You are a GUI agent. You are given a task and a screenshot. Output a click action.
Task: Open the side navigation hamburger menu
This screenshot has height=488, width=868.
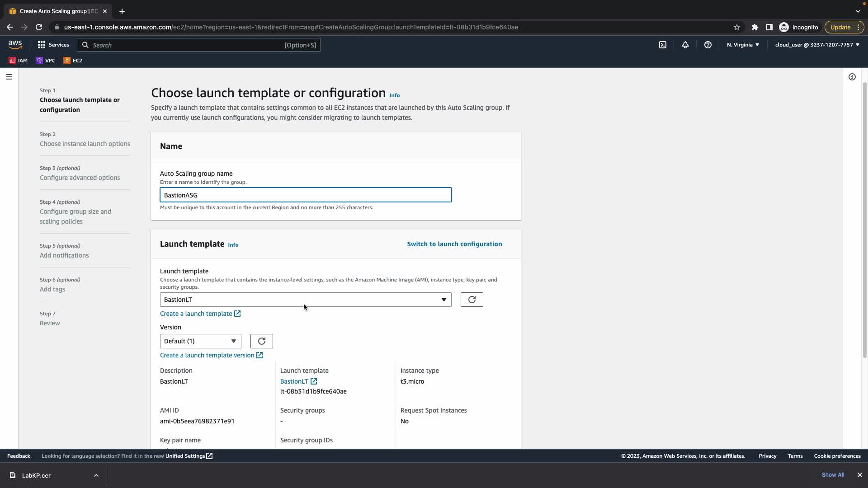pyautogui.click(x=9, y=77)
